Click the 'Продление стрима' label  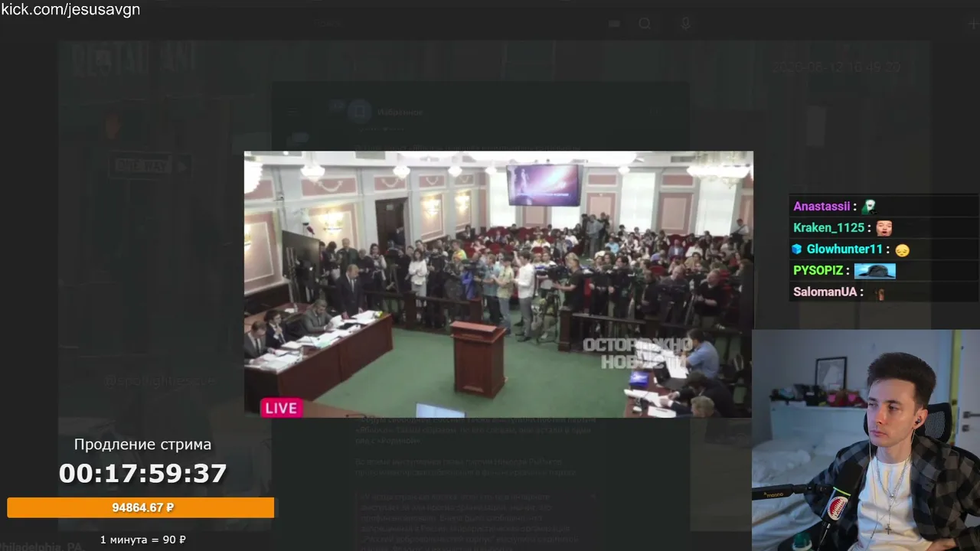click(x=142, y=445)
